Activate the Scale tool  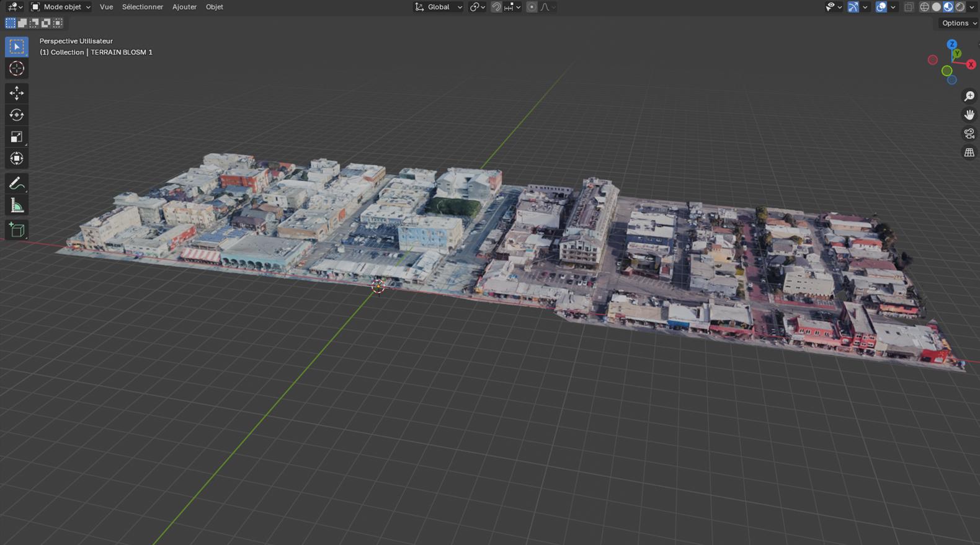click(x=17, y=137)
